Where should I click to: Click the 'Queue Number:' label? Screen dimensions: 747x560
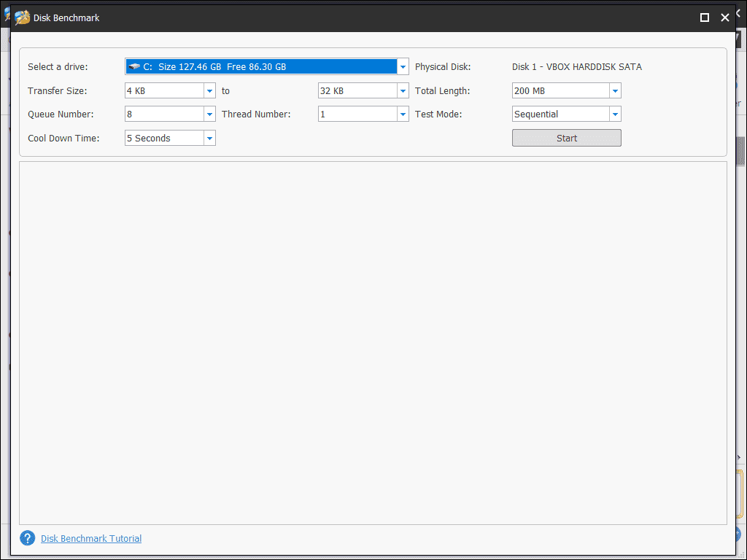coord(61,114)
